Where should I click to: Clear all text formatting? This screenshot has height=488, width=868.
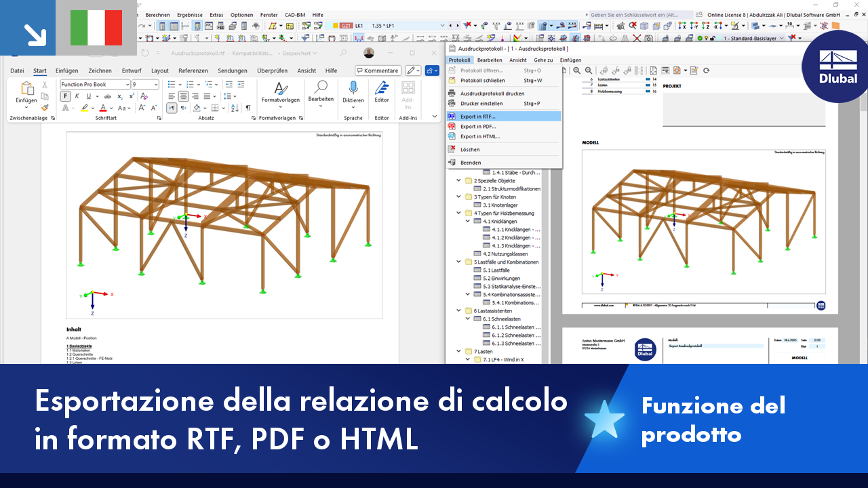pyautogui.click(x=143, y=96)
